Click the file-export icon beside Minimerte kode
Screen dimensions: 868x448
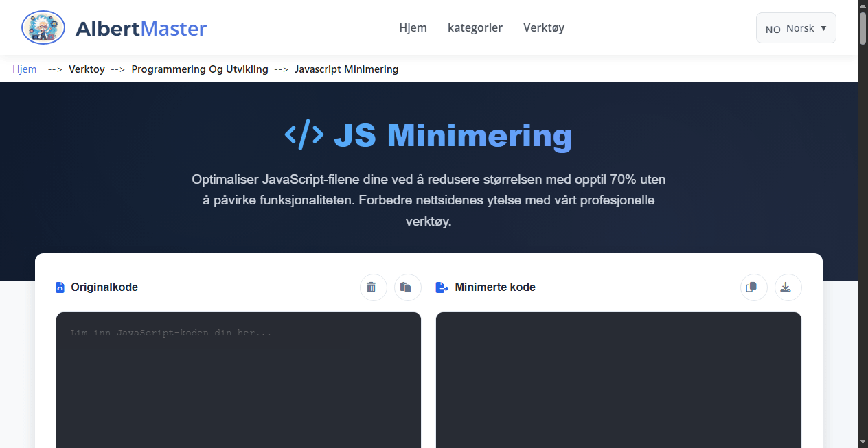[442, 287]
